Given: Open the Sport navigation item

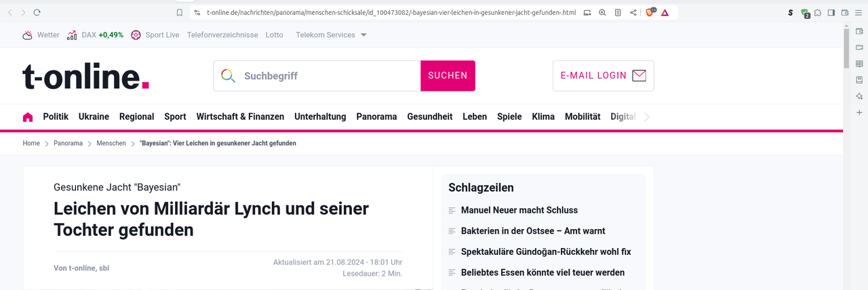Looking at the screenshot, I should [175, 117].
